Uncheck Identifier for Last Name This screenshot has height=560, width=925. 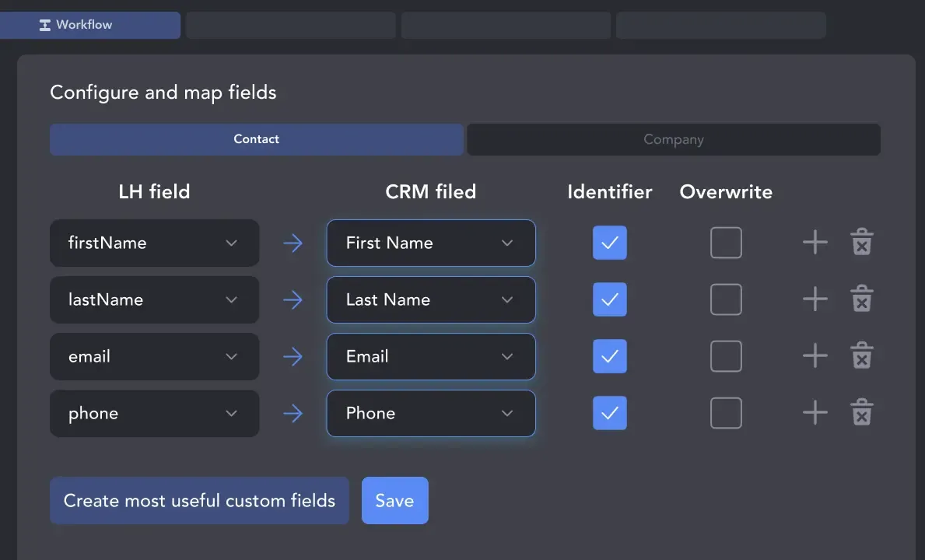tap(609, 299)
